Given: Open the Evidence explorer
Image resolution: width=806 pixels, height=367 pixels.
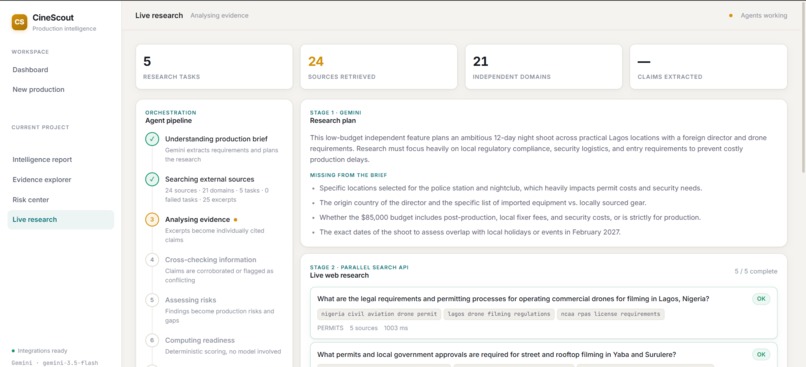Looking at the screenshot, I should click(x=61, y=179).
